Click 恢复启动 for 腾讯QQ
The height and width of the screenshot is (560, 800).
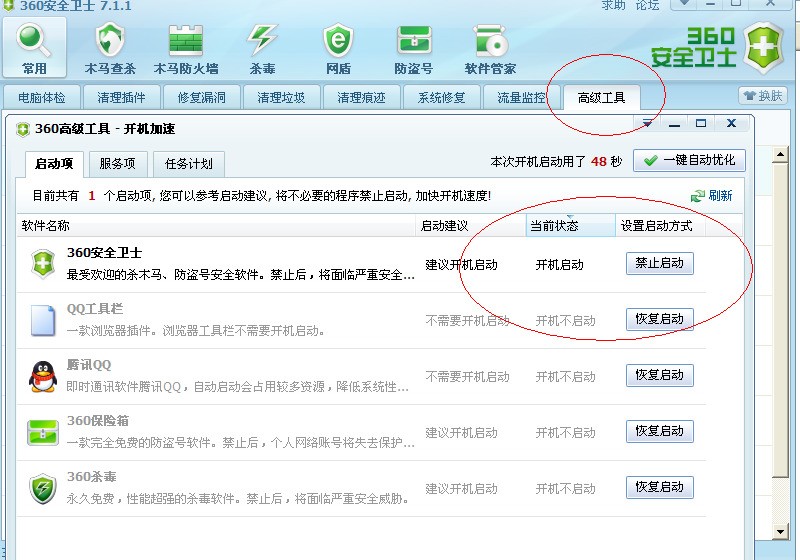click(x=660, y=375)
